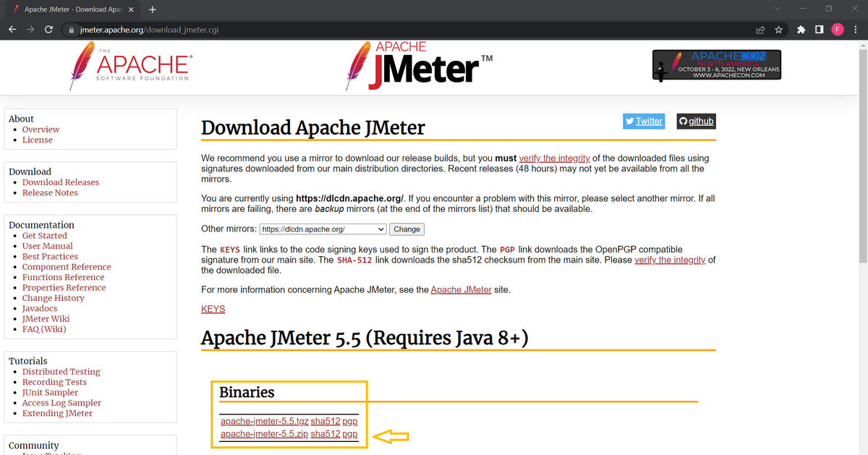This screenshot has height=455, width=868.
Task: Open the browser extensions menu
Action: pyautogui.click(x=801, y=30)
